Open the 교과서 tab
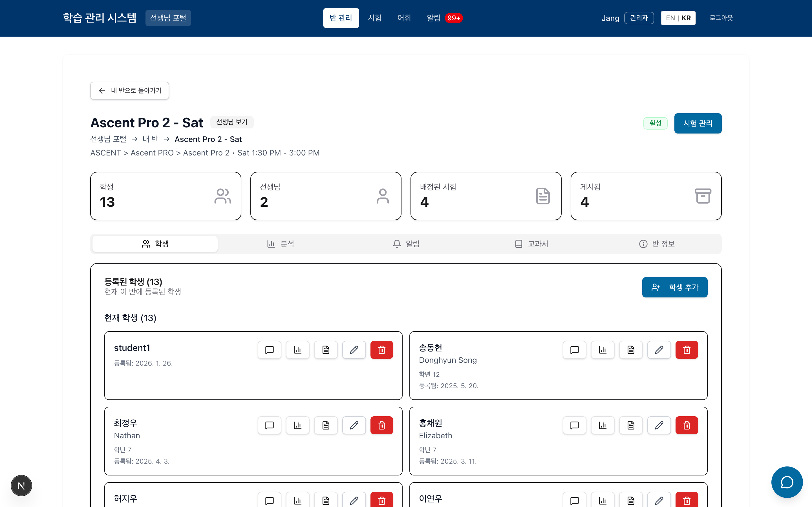812x507 pixels. [531, 244]
